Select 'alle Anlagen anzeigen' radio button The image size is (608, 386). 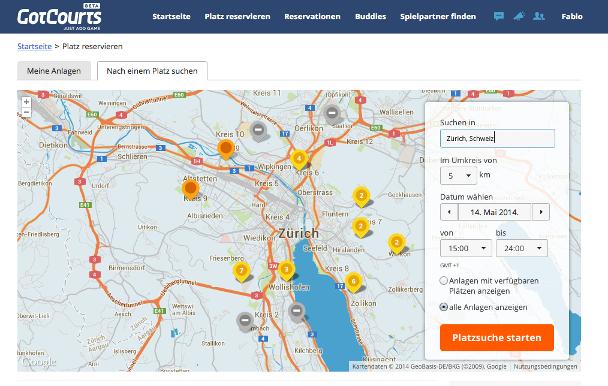pos(444,307)
